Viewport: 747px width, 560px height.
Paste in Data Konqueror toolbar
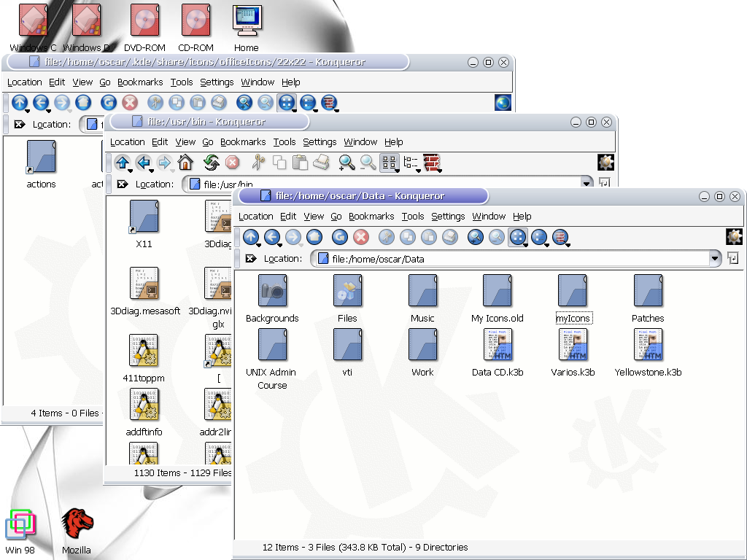click(429, 237)
